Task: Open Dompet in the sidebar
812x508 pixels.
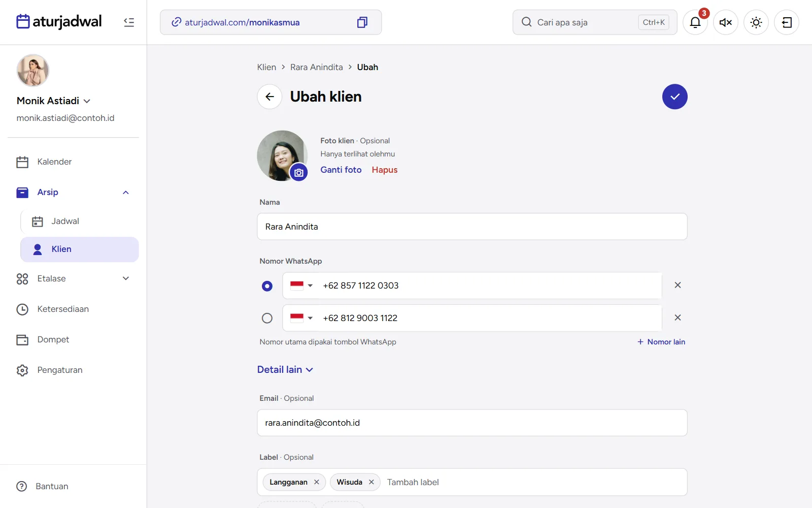Action: [73, 340]
